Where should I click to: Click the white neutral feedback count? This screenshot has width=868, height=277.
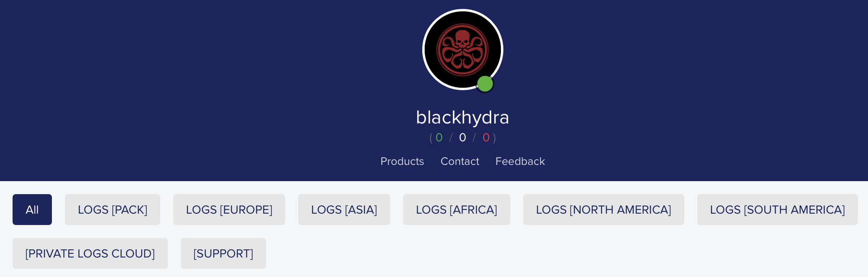pyautogui.click(x=462, y=138)
